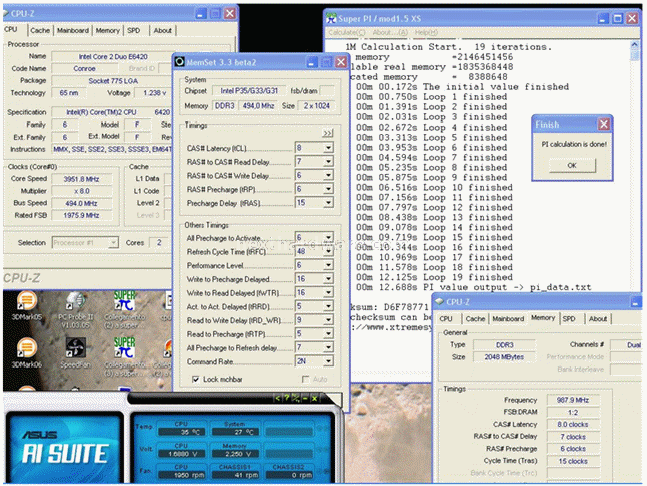Open All Precharge to Activate dropdown

328,237
